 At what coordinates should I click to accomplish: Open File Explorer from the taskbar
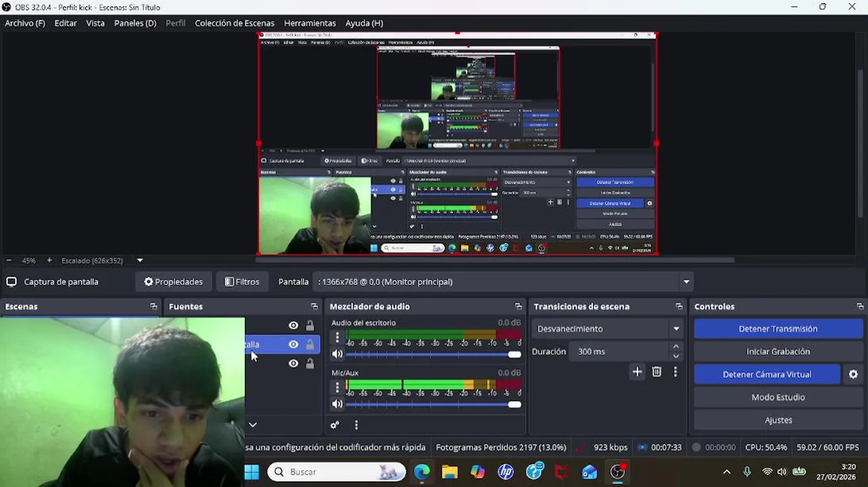(450, 472)
